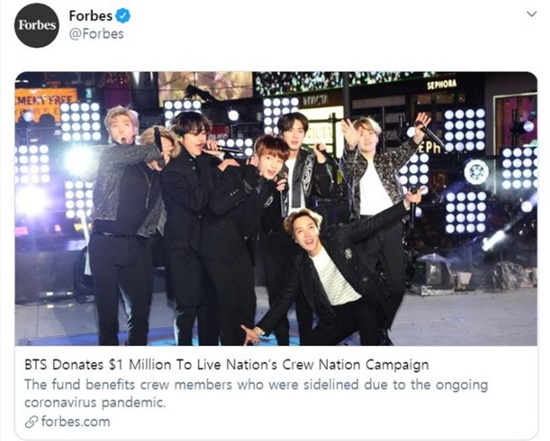The height and width of the screenshot is (441, 550).
Task: Click the 'coronavirus pandemic.' text line
Action: point(95,402)
